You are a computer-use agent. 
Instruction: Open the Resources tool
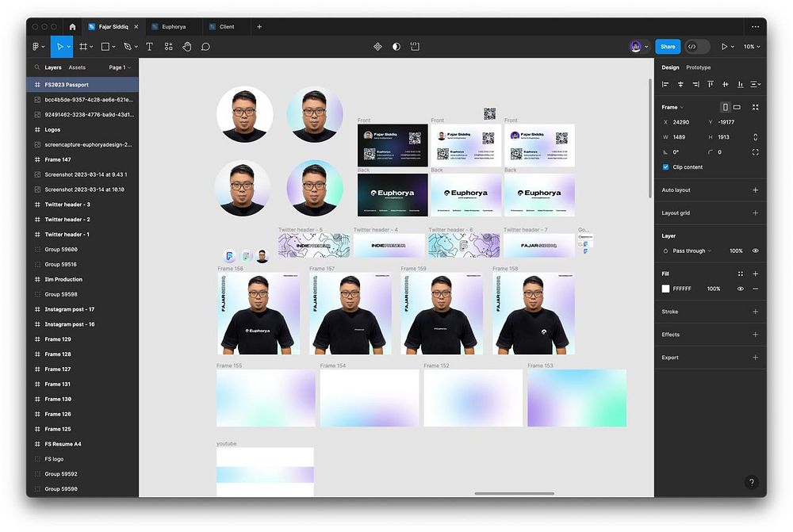click(x=168, y=47)
